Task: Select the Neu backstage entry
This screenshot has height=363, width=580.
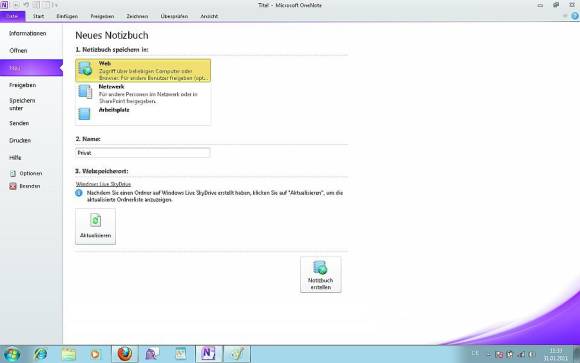Action: pos(31,68)
